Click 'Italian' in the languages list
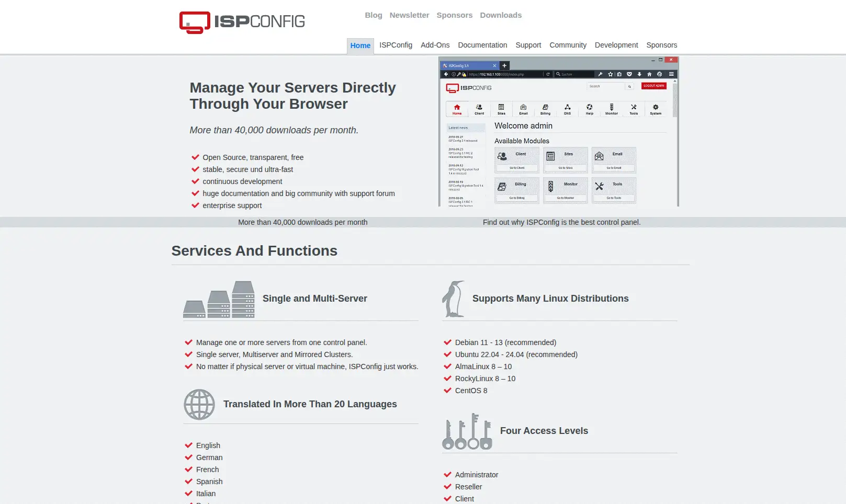Image resolution: width=846 pixels, height=504 pixels. 206,494
